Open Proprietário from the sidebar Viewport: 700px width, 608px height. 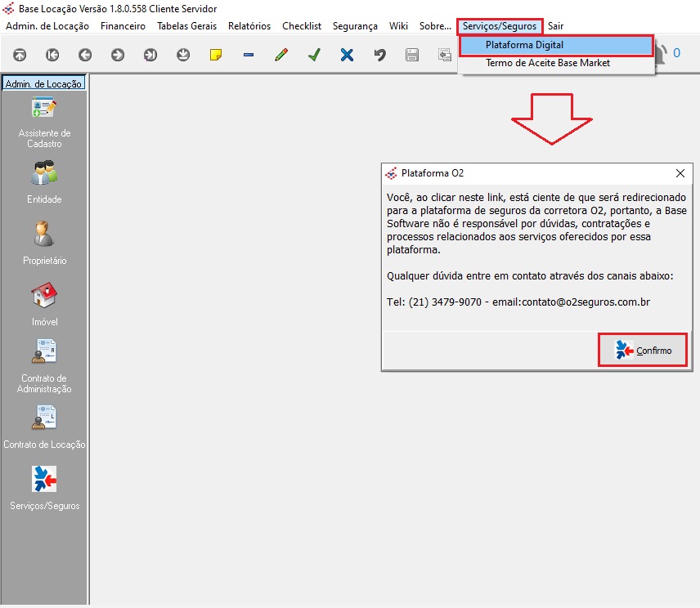[44, 243]
